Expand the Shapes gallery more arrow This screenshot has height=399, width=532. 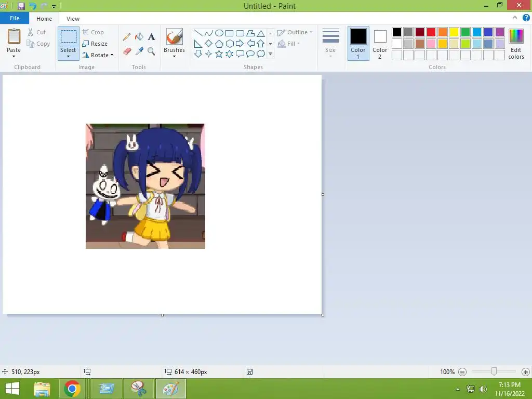[270, 54]
